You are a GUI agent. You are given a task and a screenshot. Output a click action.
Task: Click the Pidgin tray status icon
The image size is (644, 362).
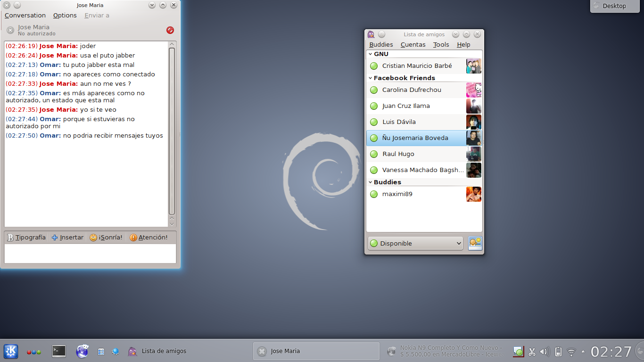pos(519,352)
